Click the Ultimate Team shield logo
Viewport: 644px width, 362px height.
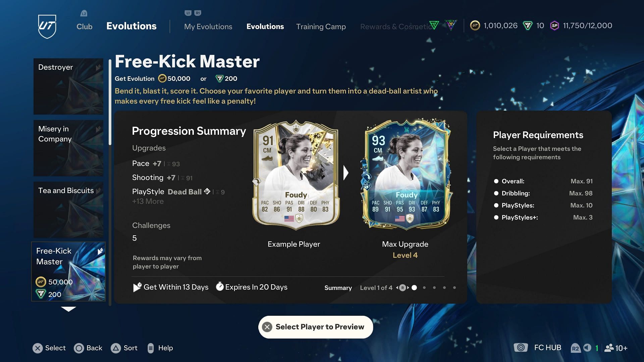[47, 26]
